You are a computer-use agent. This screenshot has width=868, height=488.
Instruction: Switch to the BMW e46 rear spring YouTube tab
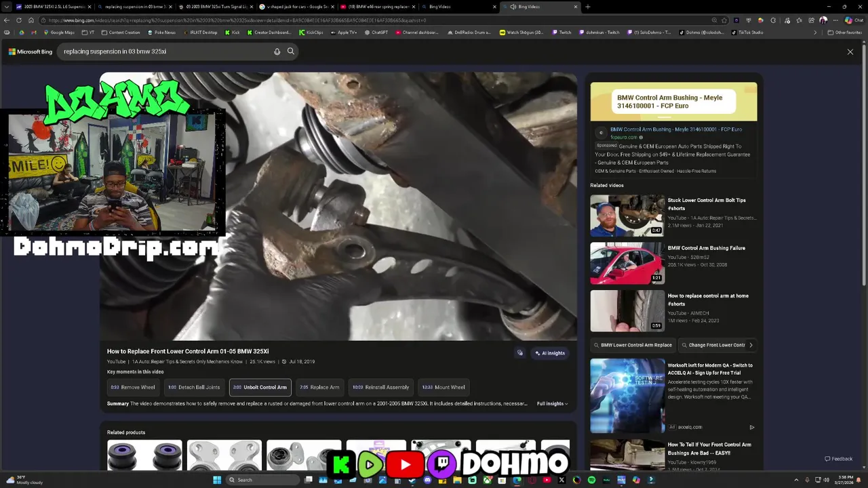click(378, 7)
